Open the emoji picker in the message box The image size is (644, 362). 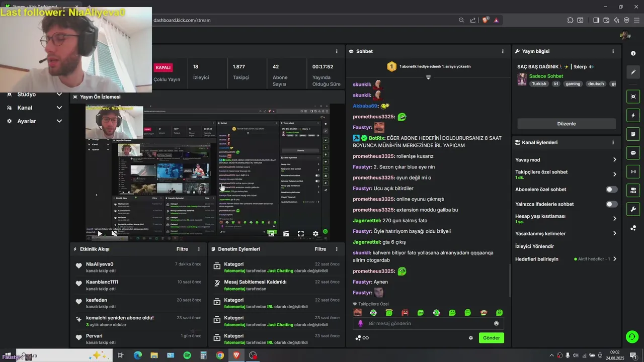tap(497, 323)
